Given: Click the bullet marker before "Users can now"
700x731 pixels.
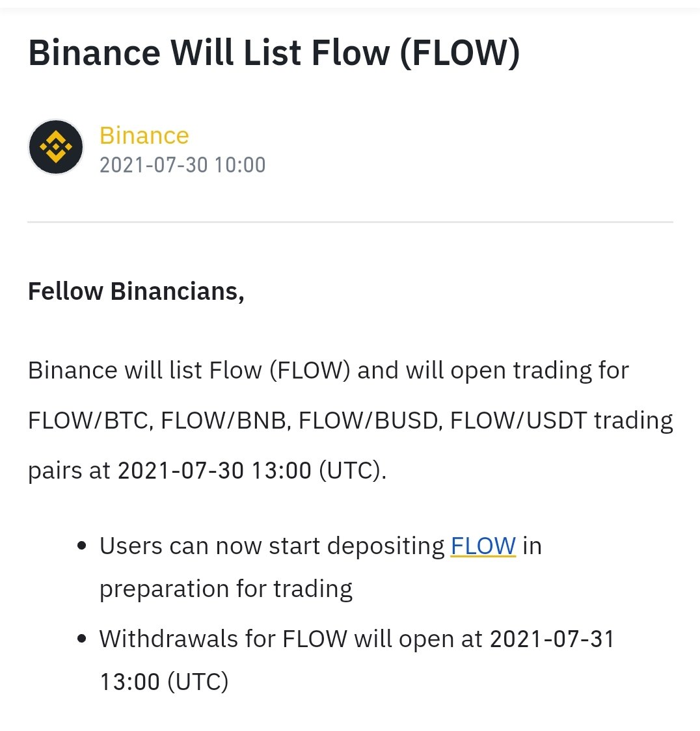Looking at the screenshot, I should 82,546.
